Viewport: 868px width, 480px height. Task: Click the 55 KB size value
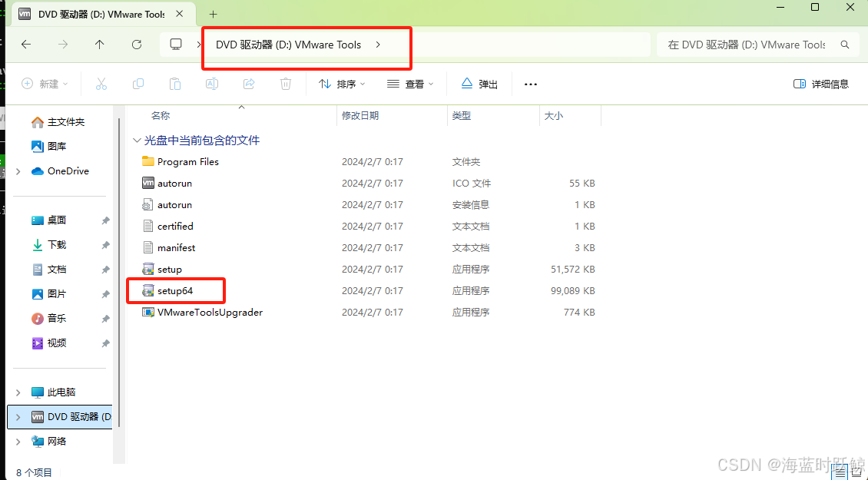(x=581, y=183)
